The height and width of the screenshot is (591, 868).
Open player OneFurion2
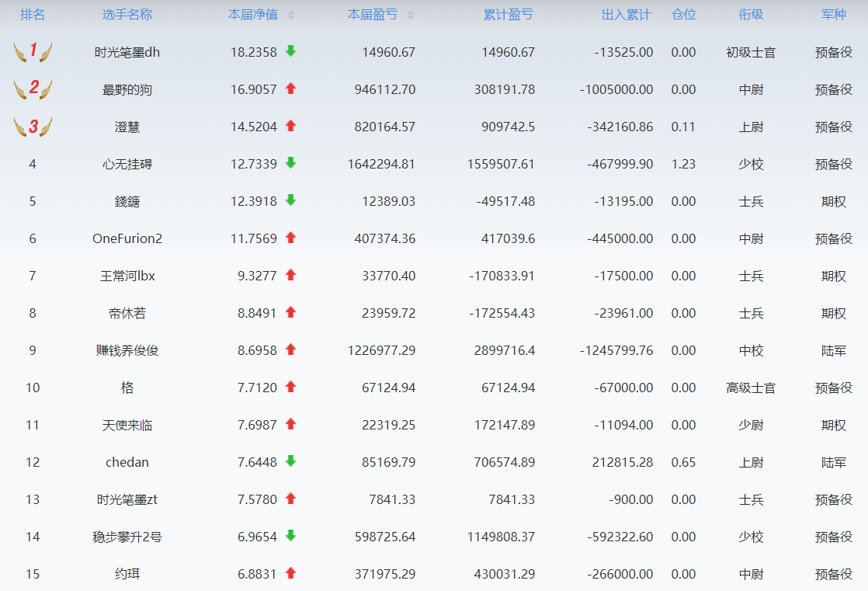(127, 238)
